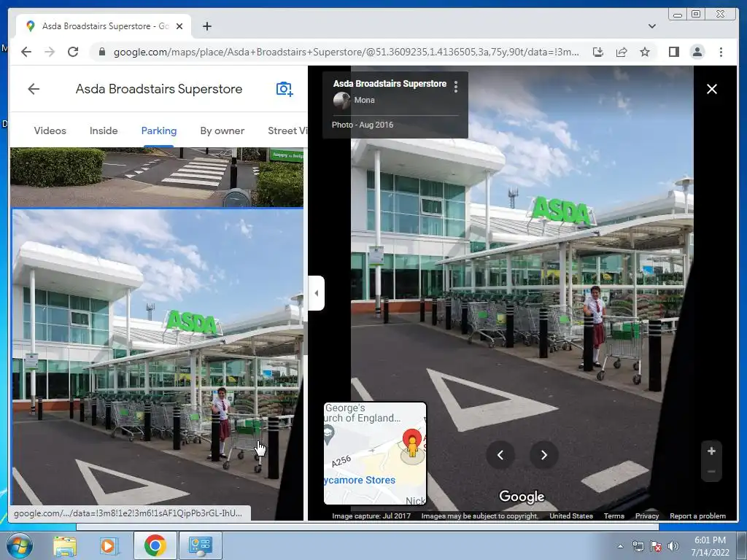The height and width of the screenshot is (560, 747).
Task: Bookmark this page with the star
Action: point(645,52)
